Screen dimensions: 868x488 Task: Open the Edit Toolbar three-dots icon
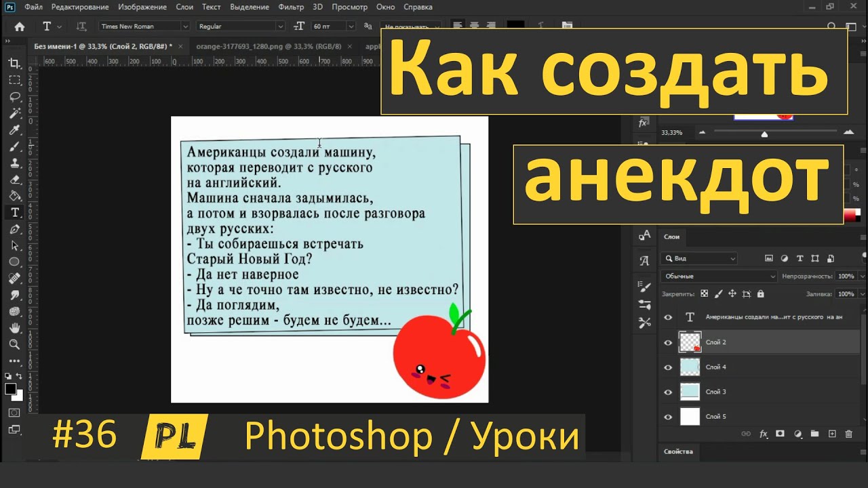click(14, 361)
